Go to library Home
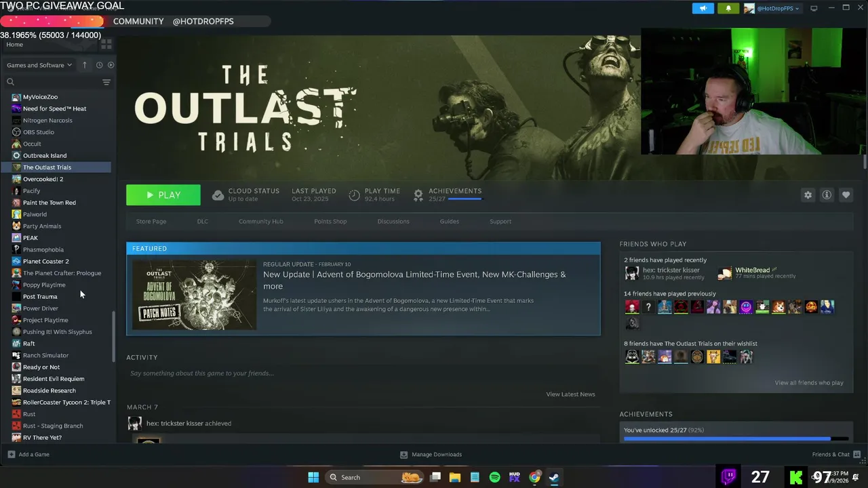The width and height of the screenshot is (868, 488). point(14,45)
